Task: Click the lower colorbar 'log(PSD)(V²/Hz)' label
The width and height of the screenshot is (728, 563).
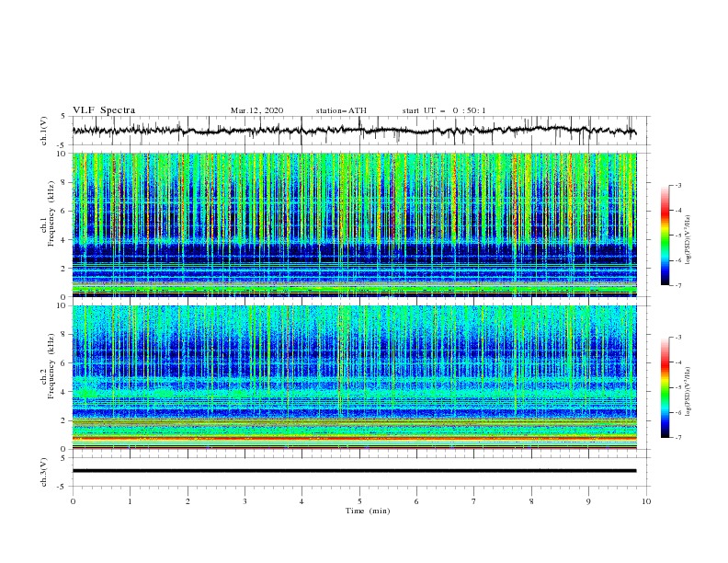Action: (688, 392)
